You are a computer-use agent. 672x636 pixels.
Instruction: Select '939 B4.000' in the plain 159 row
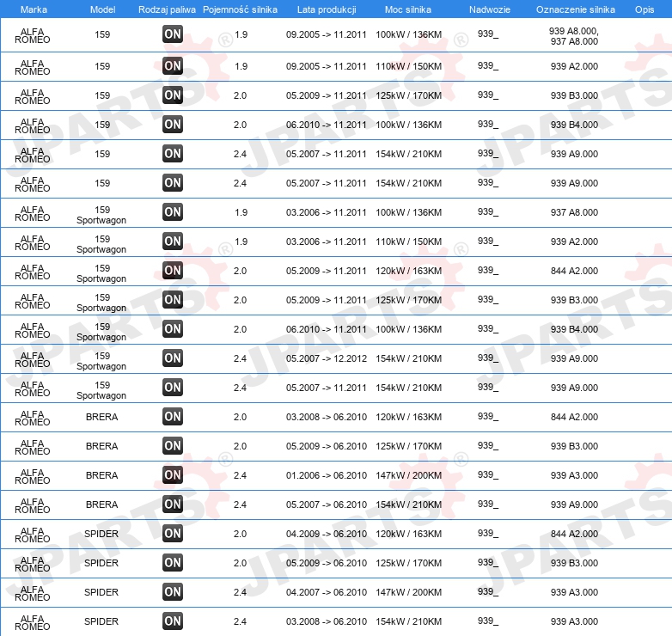tap(574, 125)
